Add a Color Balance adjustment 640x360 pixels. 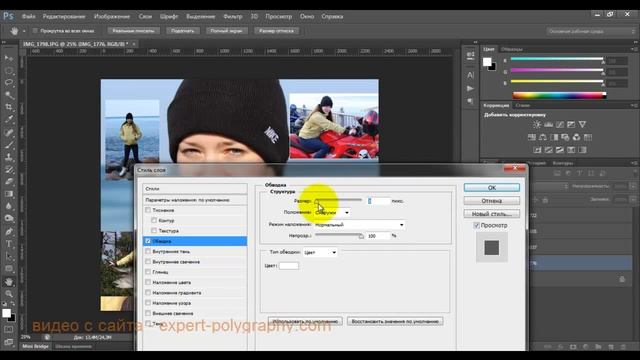click(542, 137)
